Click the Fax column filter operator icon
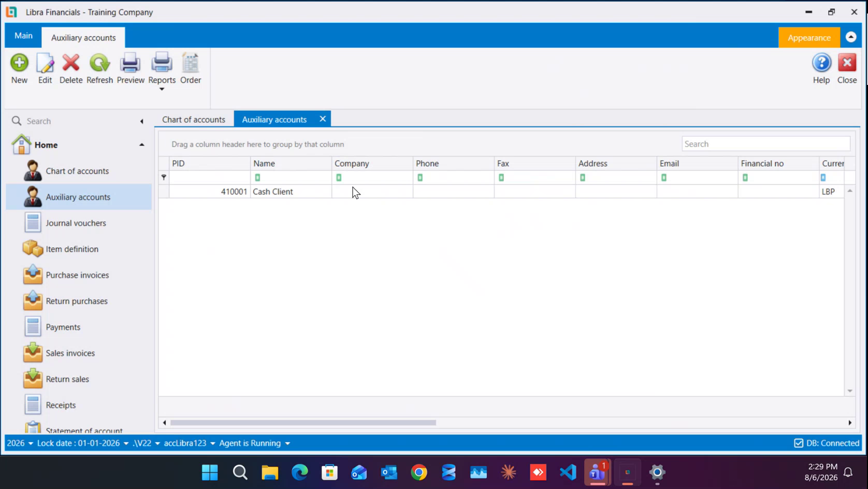This screenshot has width=868, height=489. point(501,178)
